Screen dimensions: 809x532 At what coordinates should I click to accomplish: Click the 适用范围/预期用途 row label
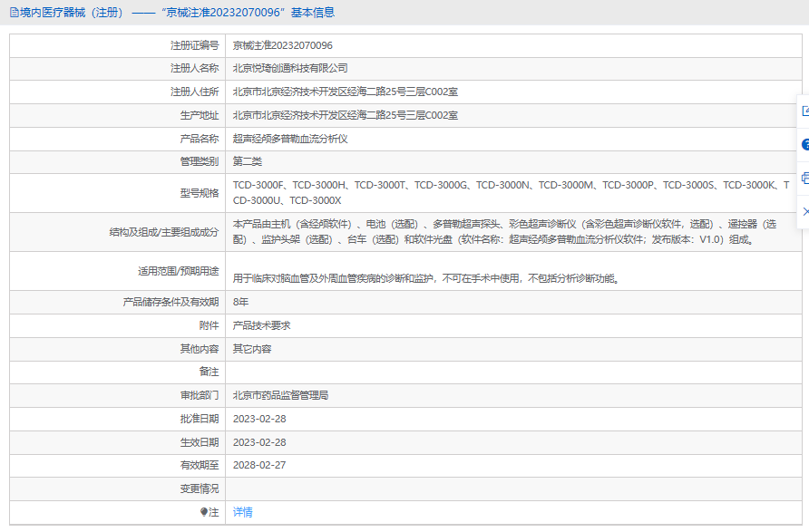coord(178,271)
